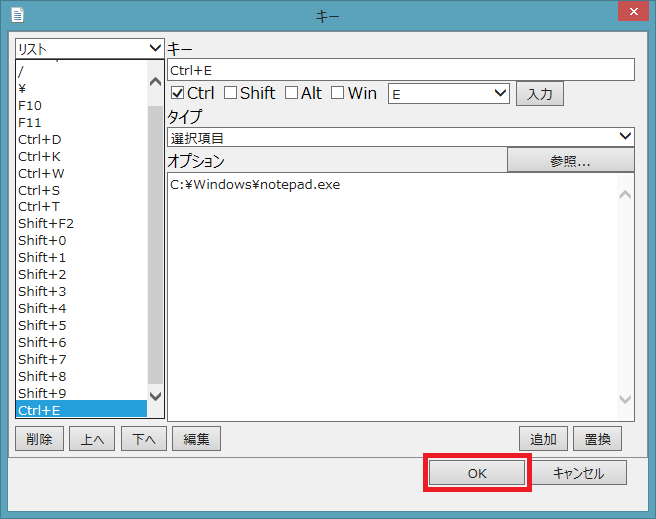Enable the Shift modifier checkbox

point(231,93)
